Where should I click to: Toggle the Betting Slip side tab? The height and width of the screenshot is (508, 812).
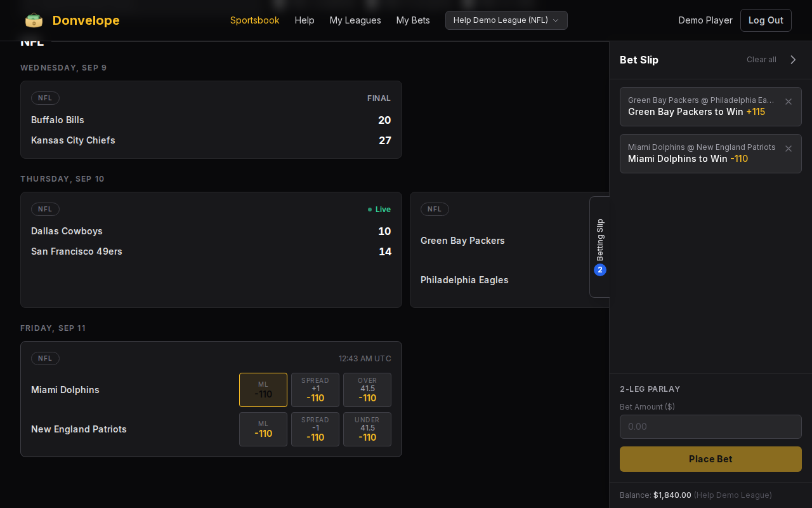pyautogui.click(x=599, y=247)
